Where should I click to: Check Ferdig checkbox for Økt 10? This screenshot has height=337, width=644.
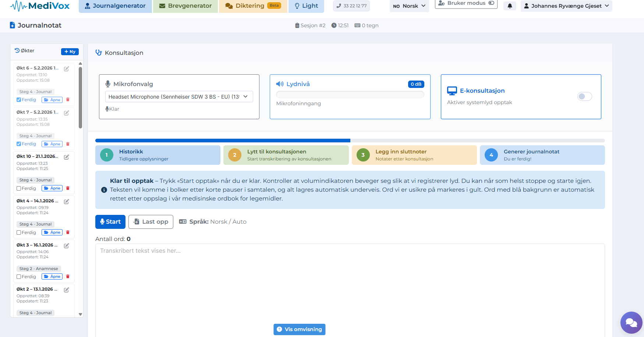point(19,188)
